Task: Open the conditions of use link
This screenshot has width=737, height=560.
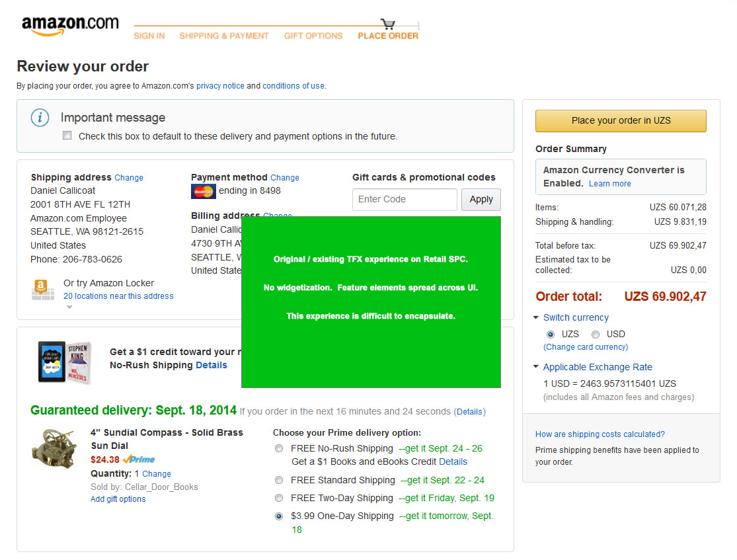Action: [x=293, y=86]
